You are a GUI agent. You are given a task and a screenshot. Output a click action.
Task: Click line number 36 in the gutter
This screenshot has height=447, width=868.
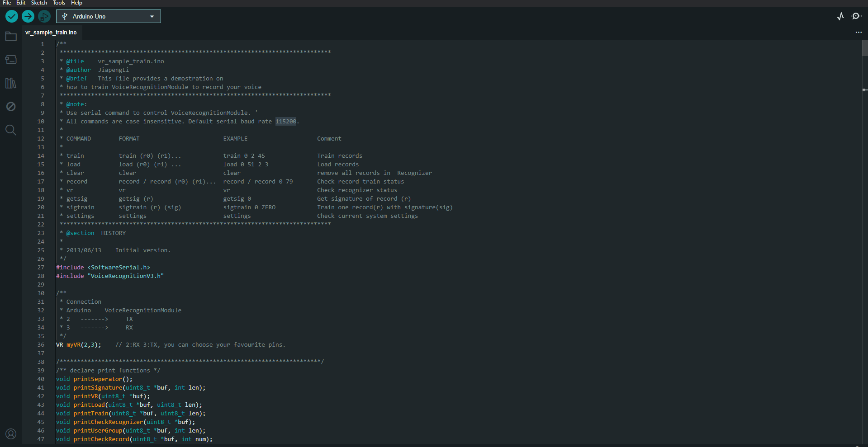(41, 345)
